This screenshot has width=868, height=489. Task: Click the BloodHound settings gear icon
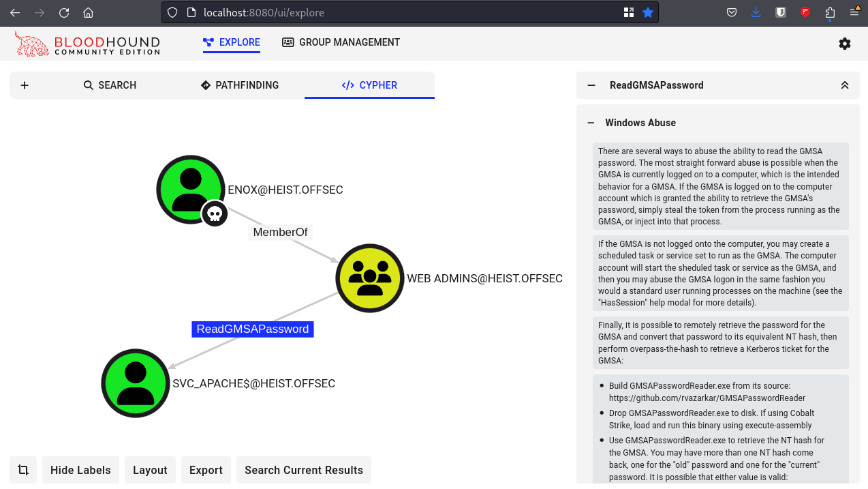click(844, 44)
